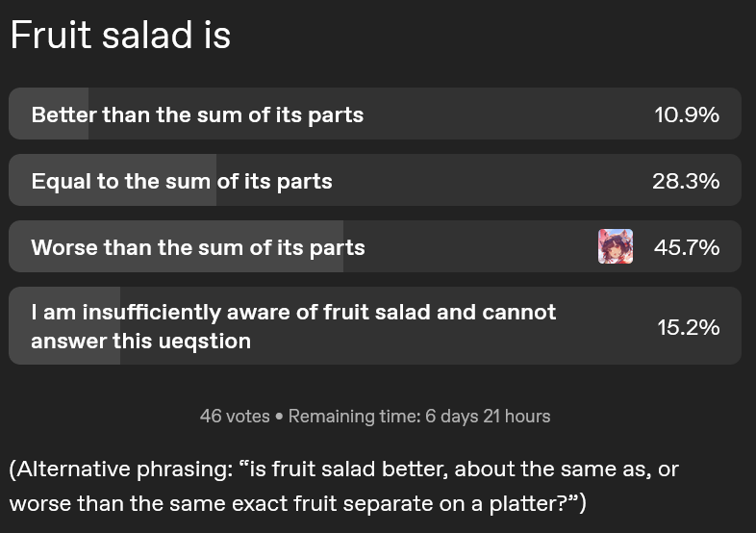Click the anime avatar voter icon
This screenshot has width=756, height=533.
coord(616,246)
